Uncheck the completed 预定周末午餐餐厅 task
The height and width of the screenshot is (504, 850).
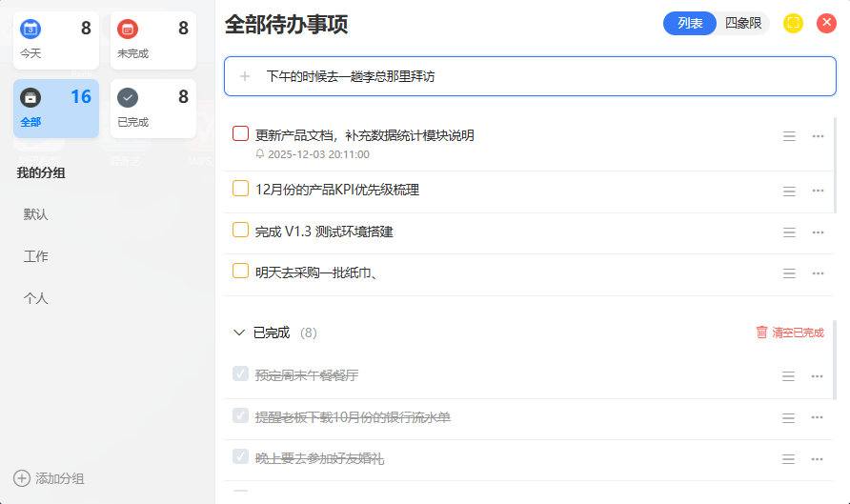(240, 374)
